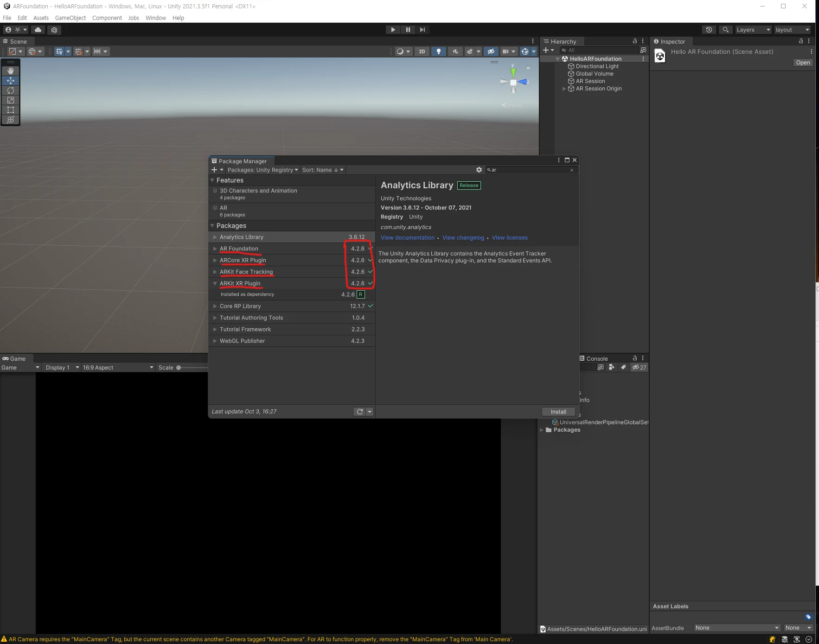
Task: Select the Rect tool
Action: 11,110
